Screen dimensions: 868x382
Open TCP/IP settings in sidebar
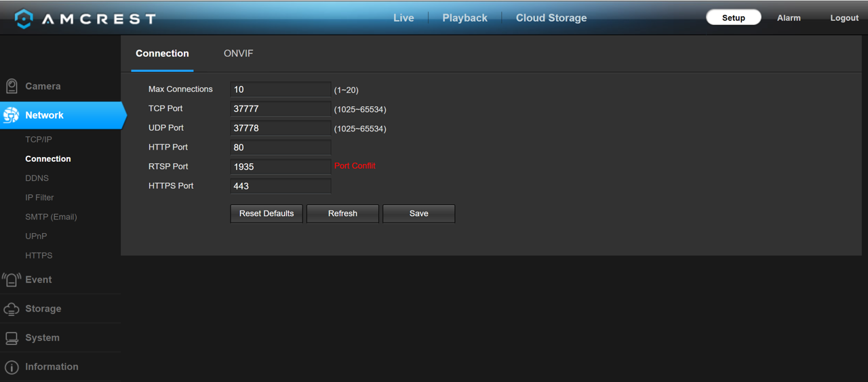[x=39, y=140]
